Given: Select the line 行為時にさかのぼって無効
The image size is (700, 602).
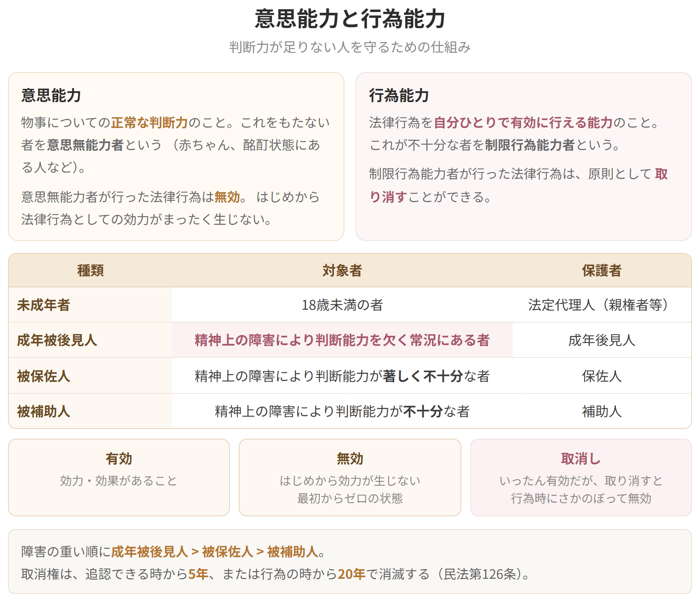Looking at the screenshot, I should [x=581, y=498].
